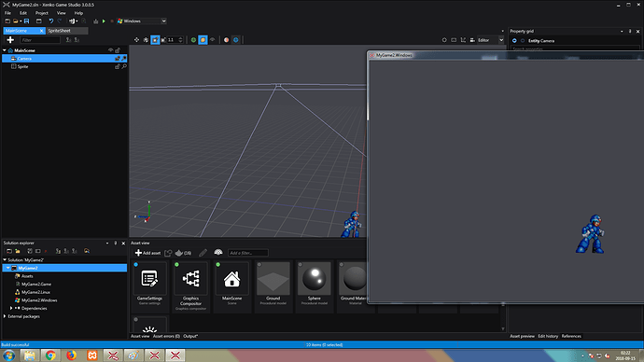Click the camera icon beside Editor dropdown

coord(472,40)
